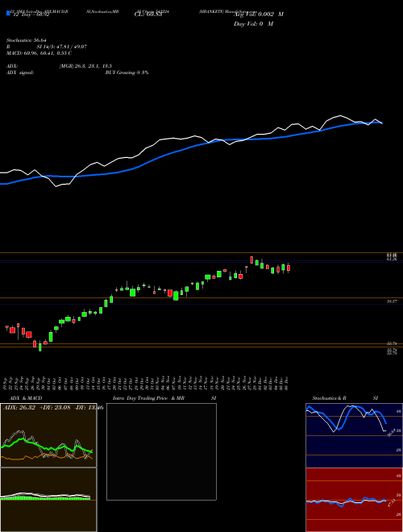Click the 58.57 price level label
The width and height of the screenshot is (403, 532).
coord(392,301)
